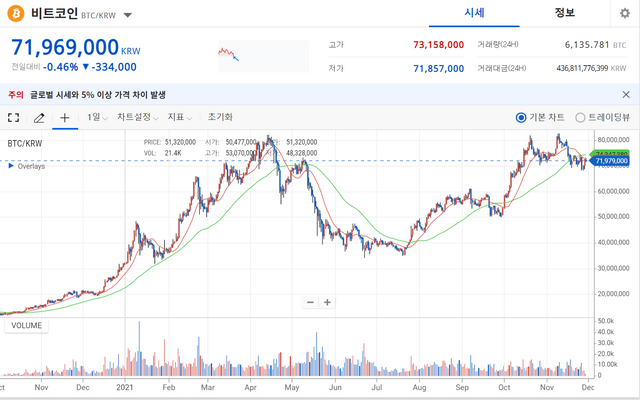Switch to the 정보 tab
Screen dimensions: 640x400
(564, 13)
